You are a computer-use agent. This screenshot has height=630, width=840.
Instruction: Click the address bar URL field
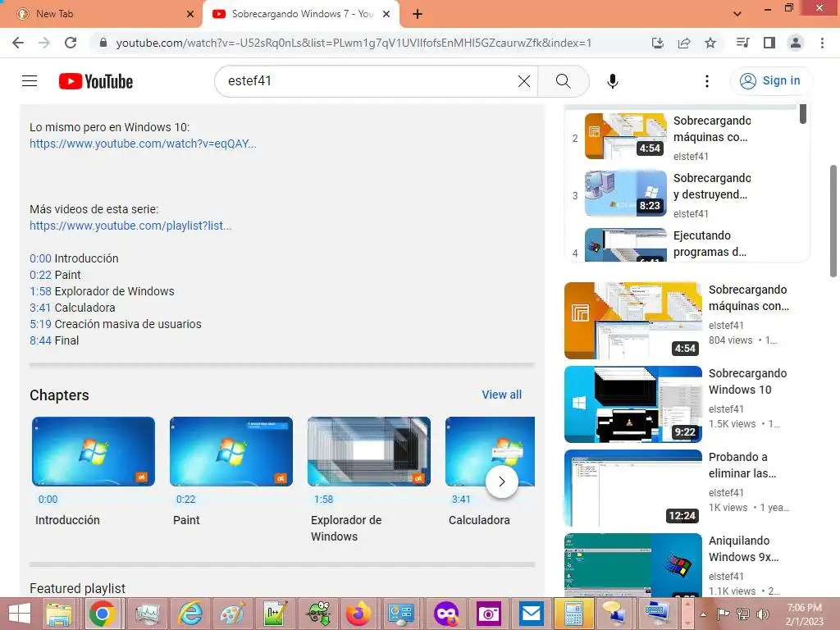point(354,43)
